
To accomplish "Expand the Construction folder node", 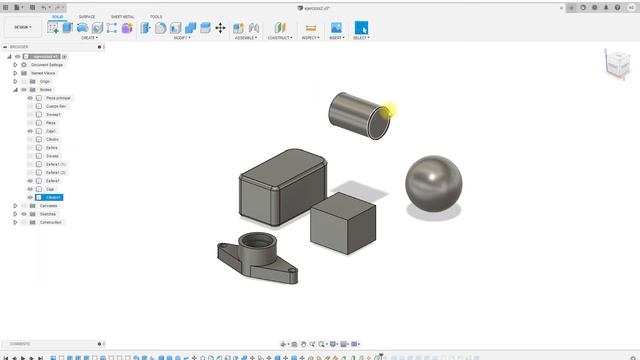I will pyautogui.click(x=15, y=222).
